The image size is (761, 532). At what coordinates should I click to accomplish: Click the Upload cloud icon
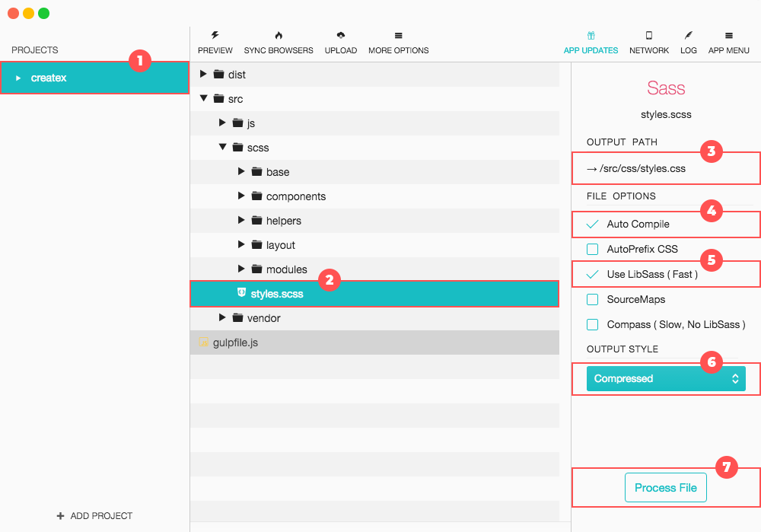click(341, 36)
